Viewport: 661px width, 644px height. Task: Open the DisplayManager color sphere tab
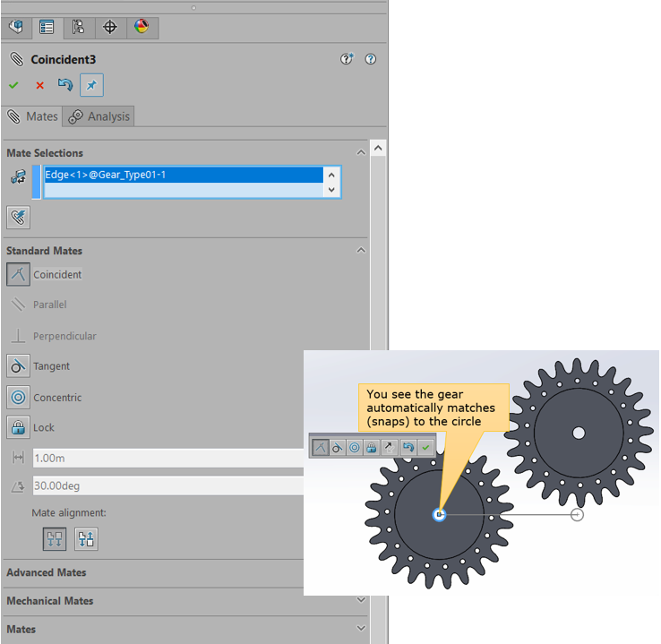click(142, 27)
